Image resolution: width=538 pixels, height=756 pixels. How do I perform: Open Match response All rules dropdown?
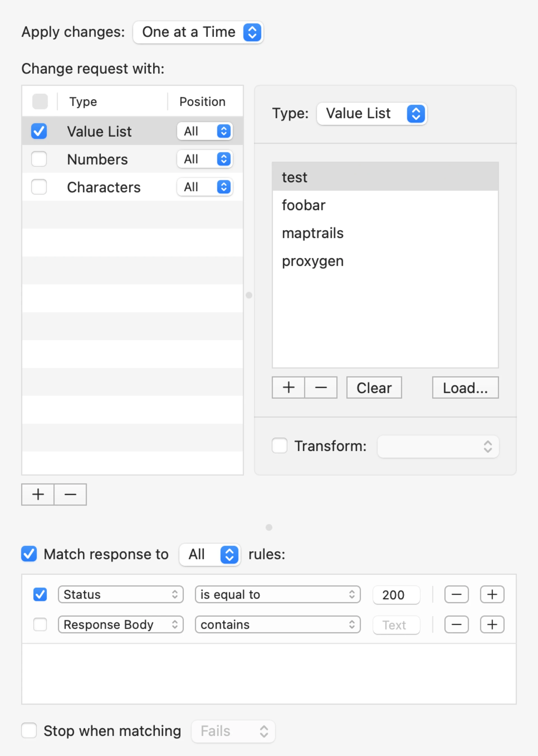209,554
